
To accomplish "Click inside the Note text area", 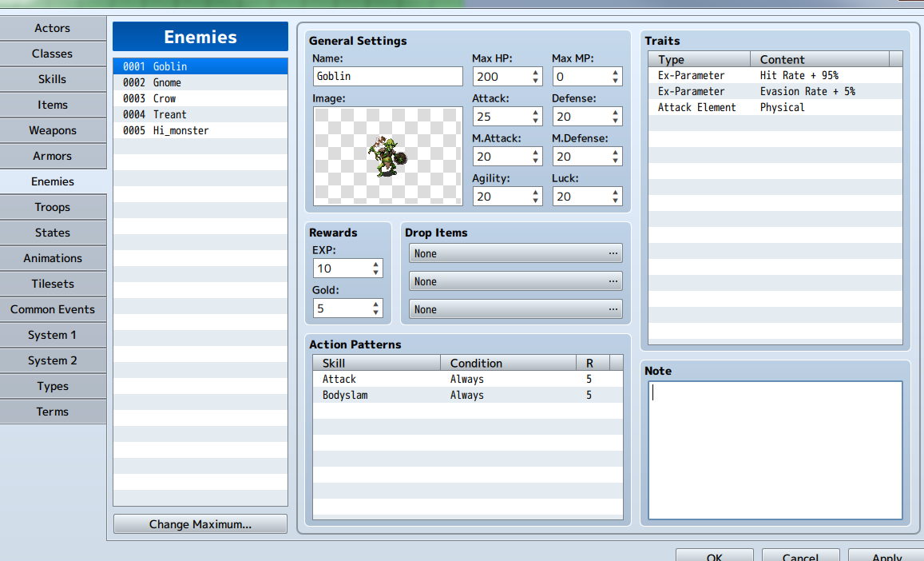I will [773, 448].
